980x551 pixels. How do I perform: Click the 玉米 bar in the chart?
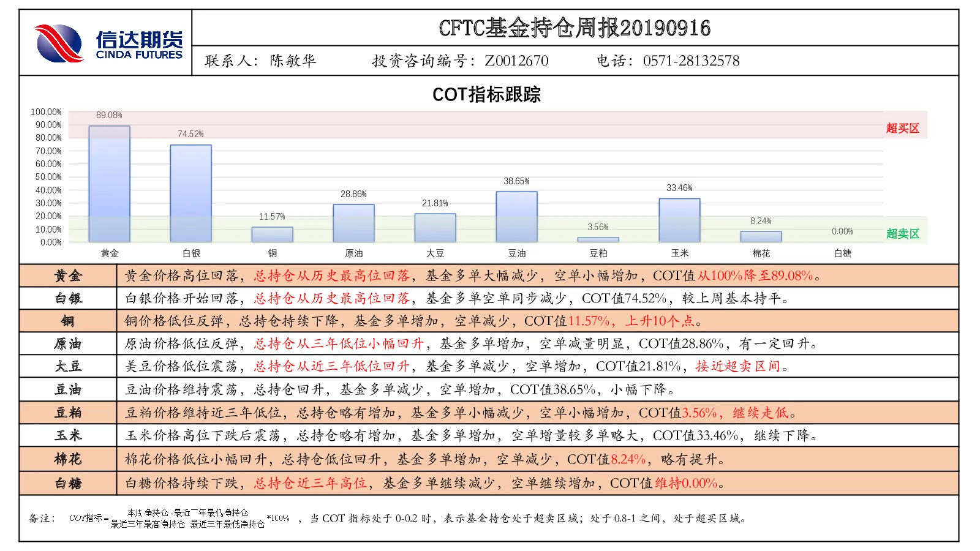coord(679,220)
